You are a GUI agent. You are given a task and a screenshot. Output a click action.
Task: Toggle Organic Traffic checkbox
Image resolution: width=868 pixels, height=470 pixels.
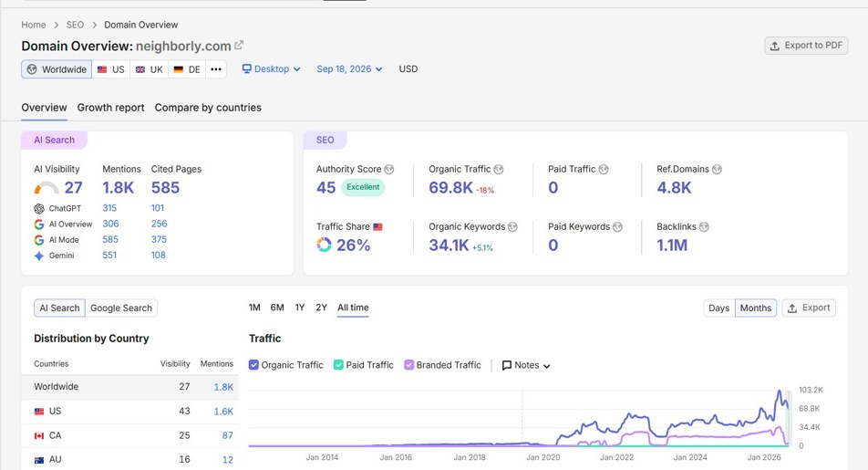tap(253, 365)
